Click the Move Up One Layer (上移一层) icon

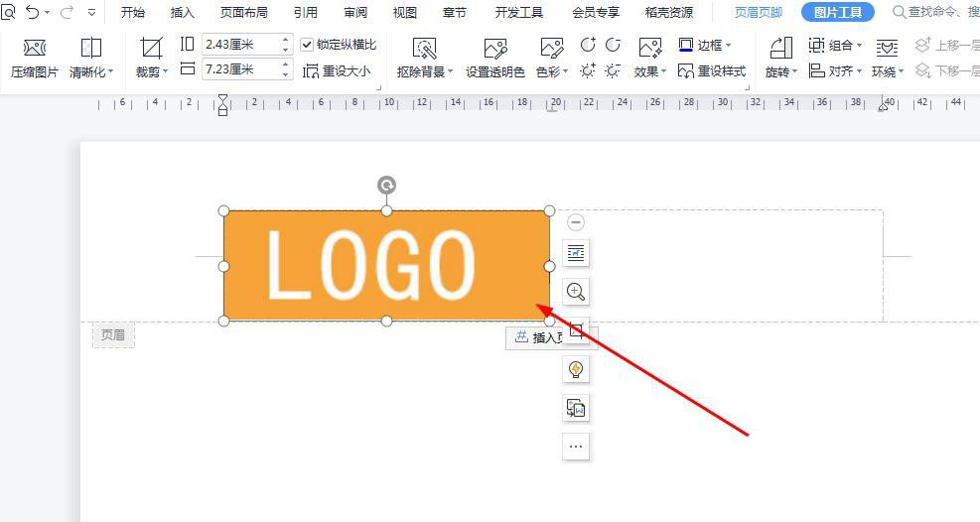tap(922, 45)
